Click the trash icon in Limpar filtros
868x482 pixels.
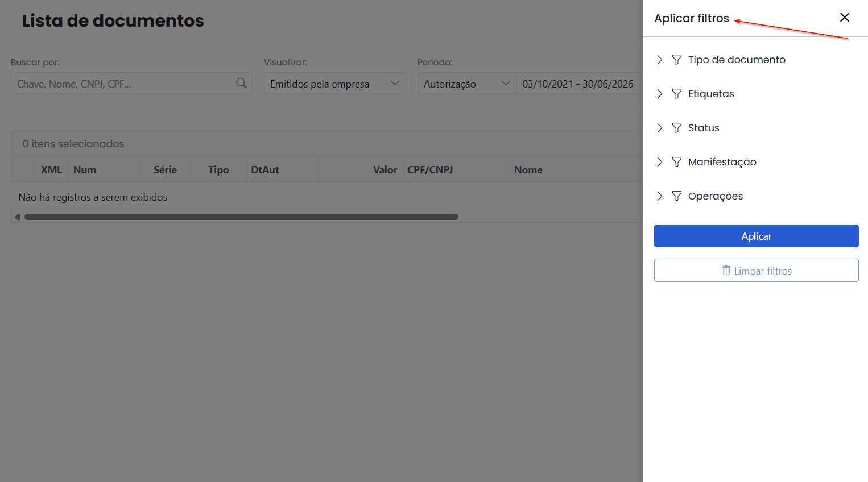[x=726, y=270]
